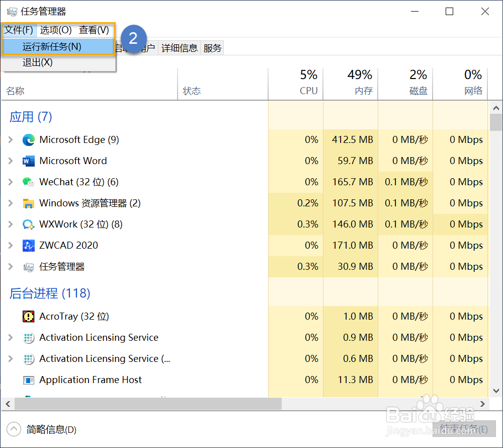The image size is (503, 448).
Task: Click the first Activation Licensing Service icon
Action: (x=29, y=338)
